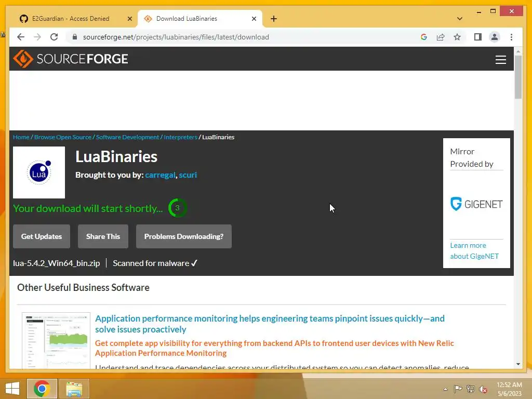Click the Problems Downloading? button

184,236
